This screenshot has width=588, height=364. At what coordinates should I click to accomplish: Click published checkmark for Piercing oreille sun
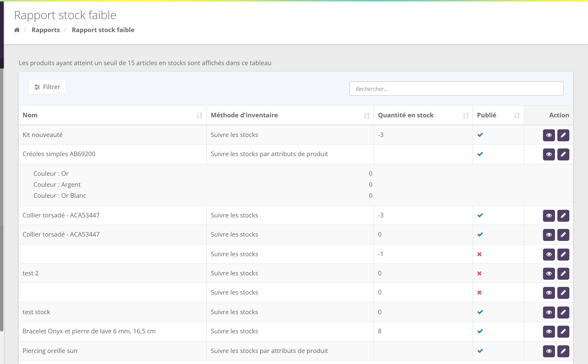pyautogui.click(x=480, y=351)
